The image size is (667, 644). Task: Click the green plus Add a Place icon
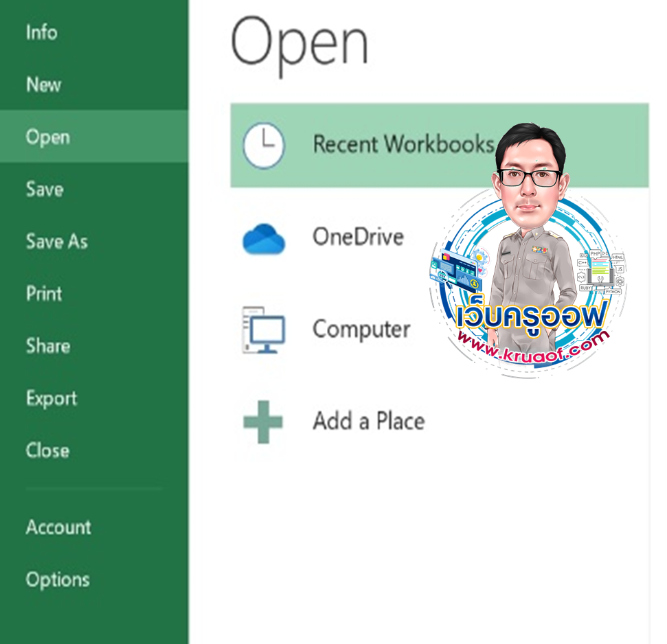pyautogui.click(x=263, y=421)
